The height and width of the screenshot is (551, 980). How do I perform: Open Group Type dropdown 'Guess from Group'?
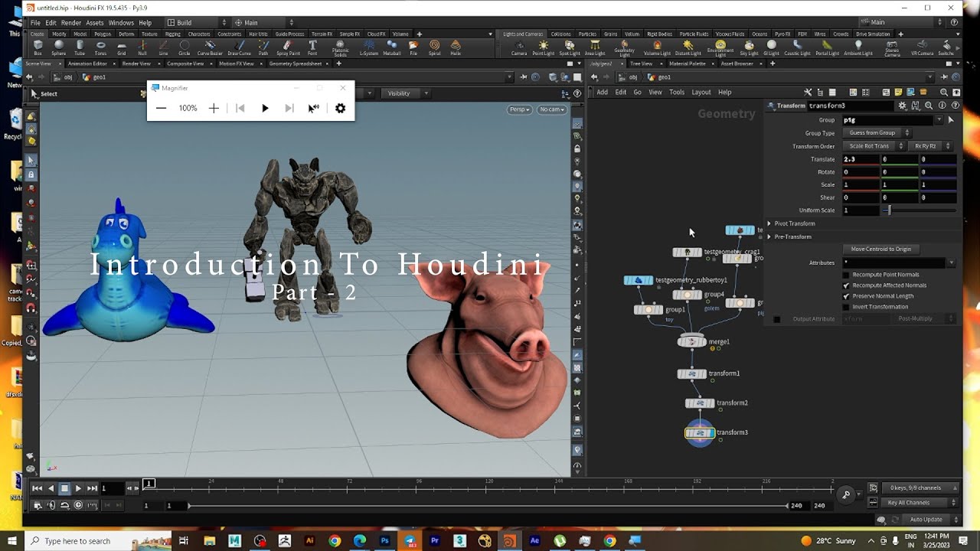tap(877, 133)
